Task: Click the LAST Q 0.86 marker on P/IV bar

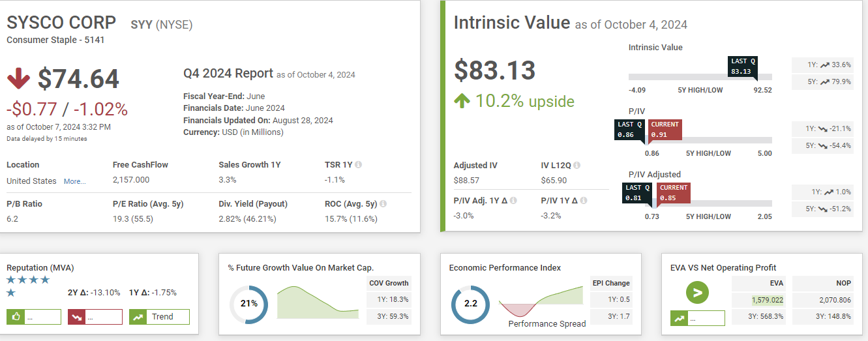Action: click(630, 130)
